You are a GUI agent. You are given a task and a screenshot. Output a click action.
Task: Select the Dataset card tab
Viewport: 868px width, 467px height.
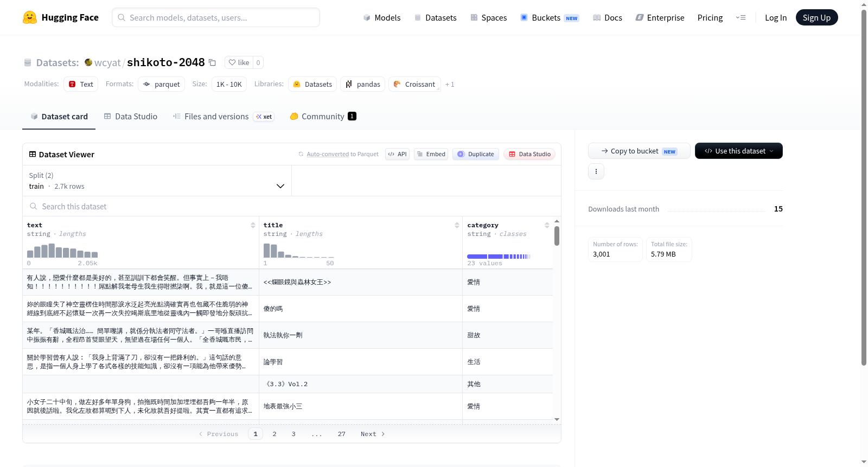tap(59, 117)
